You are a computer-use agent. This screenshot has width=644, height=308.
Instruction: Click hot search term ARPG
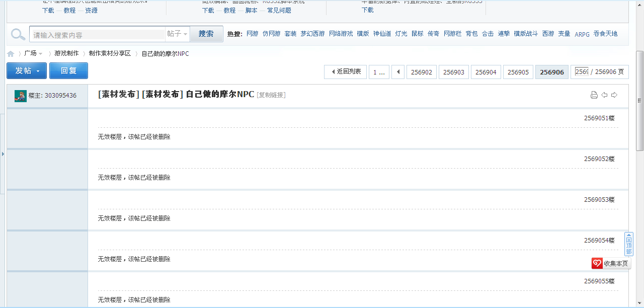[582, 34]
